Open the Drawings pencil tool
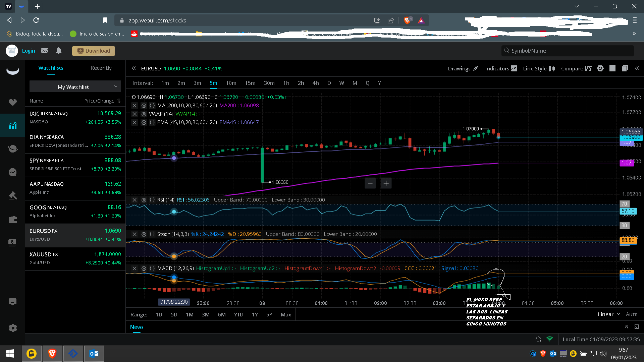The image size is (644, 362). click(463, 68)
